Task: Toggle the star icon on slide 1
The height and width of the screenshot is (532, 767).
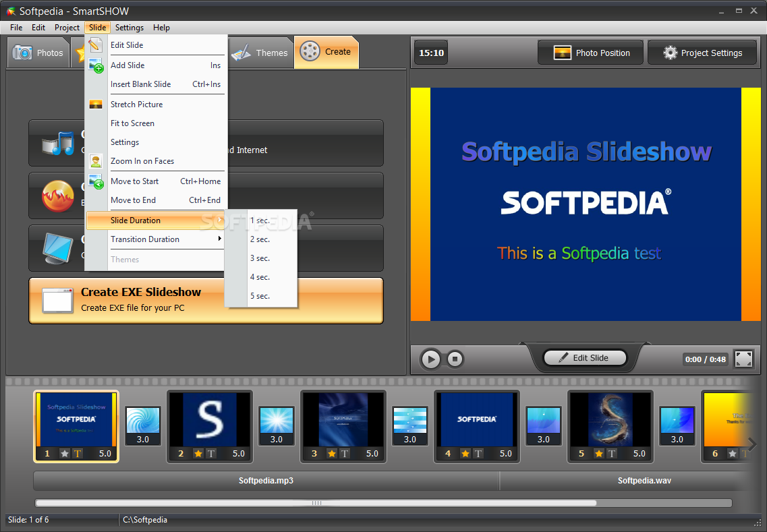Action: point(64,454)
